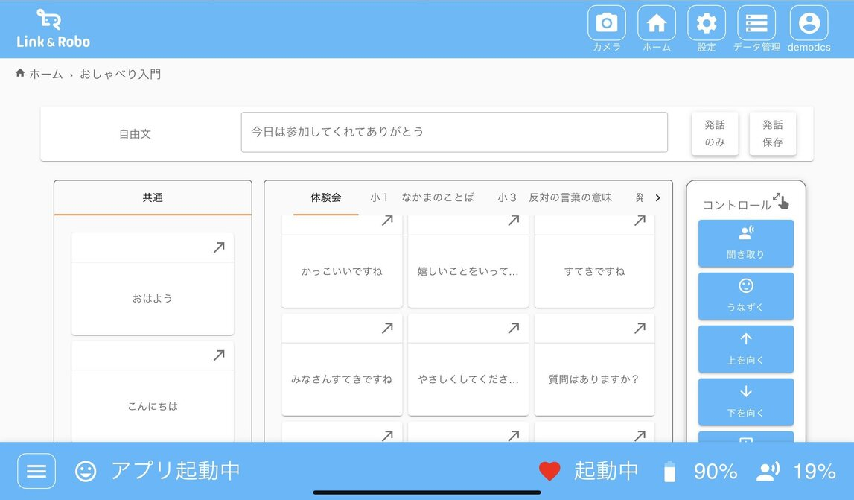Click the voice volume icon showing 19%

(x=768, y=472)
